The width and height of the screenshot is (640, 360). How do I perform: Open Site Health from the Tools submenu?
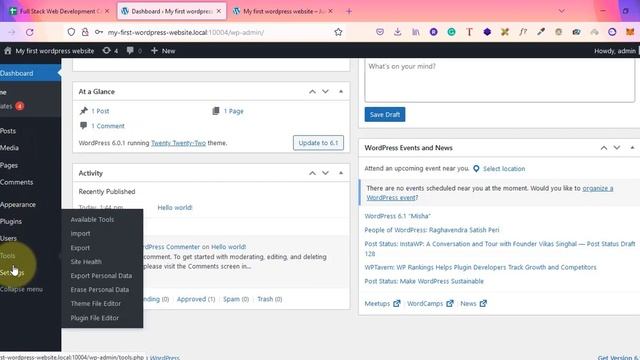coord(86,262)
